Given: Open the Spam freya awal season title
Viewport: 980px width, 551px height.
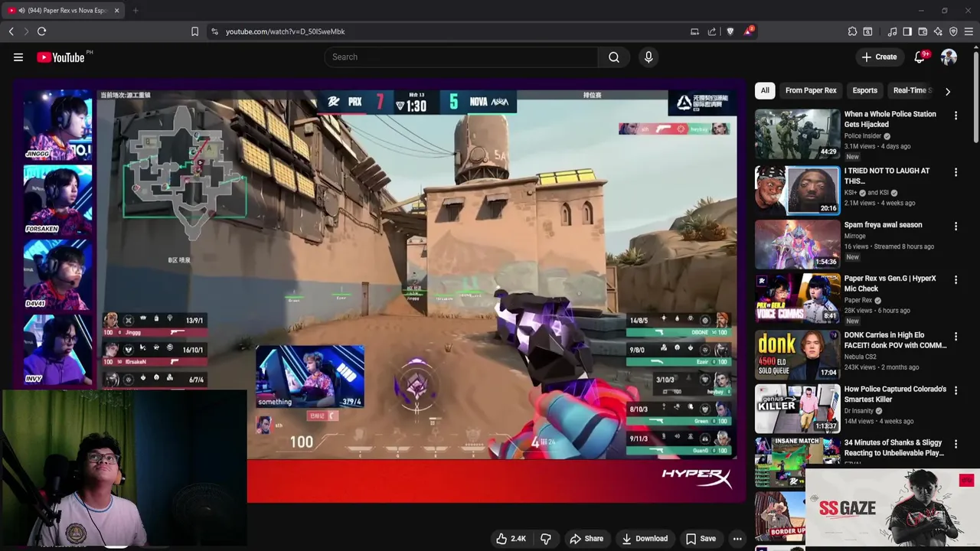Looking at the screenshot, I should click(883, 225).
